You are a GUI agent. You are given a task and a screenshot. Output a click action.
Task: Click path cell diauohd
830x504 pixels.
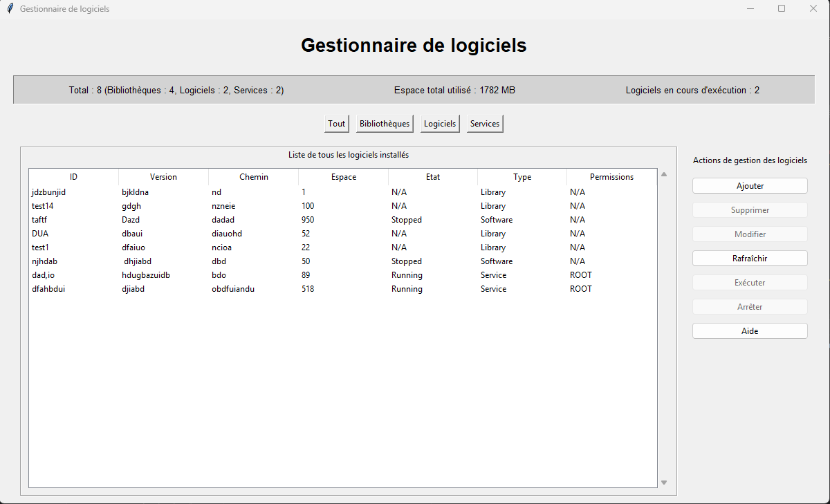227,234
